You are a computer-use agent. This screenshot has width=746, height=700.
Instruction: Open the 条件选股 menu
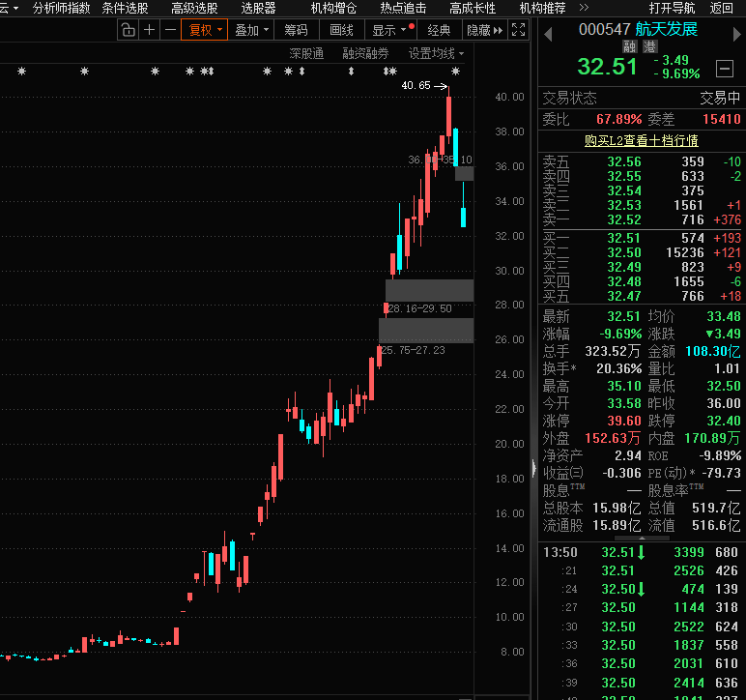click(x=125, y=8)
